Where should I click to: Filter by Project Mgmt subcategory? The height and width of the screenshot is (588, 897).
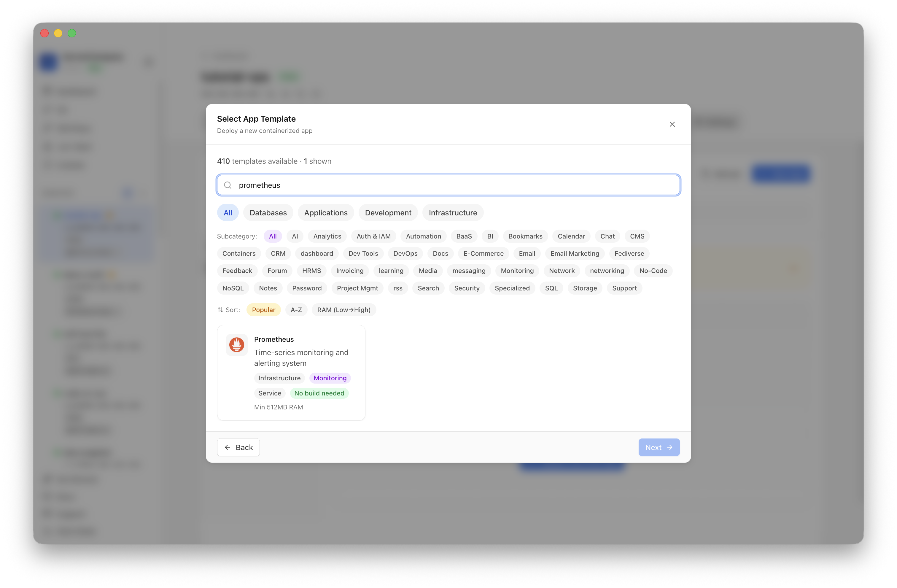coord(357,288)
